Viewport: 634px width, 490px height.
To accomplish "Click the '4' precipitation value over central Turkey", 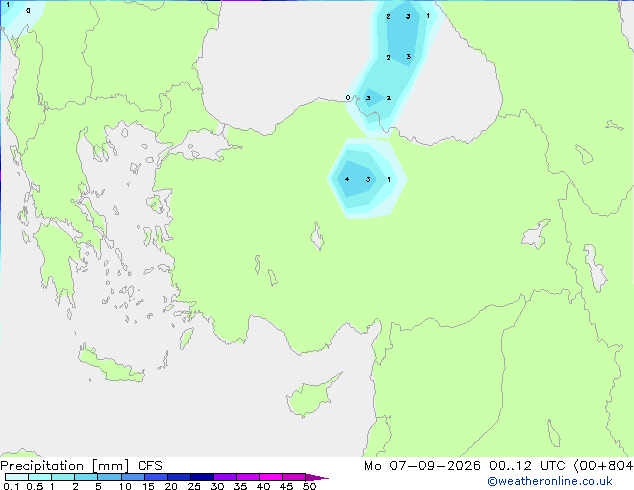I will click(347, 179).
